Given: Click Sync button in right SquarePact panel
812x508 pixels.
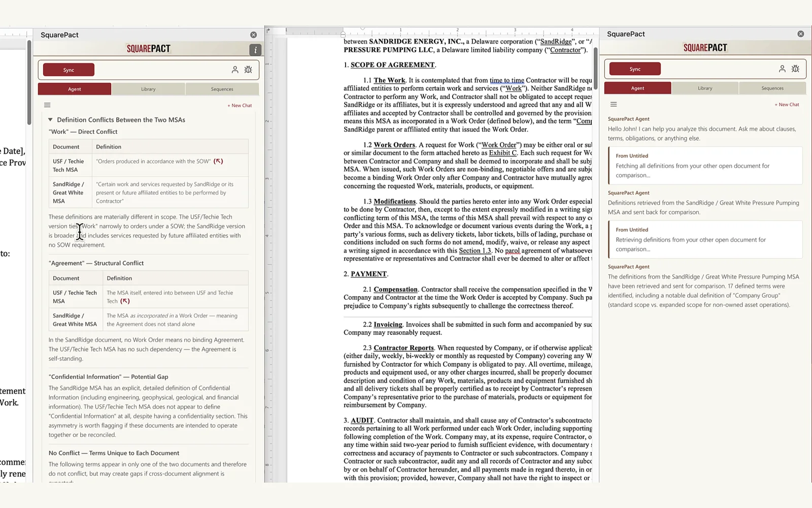Looking at the screenshot, I should [x=635, y=69].
